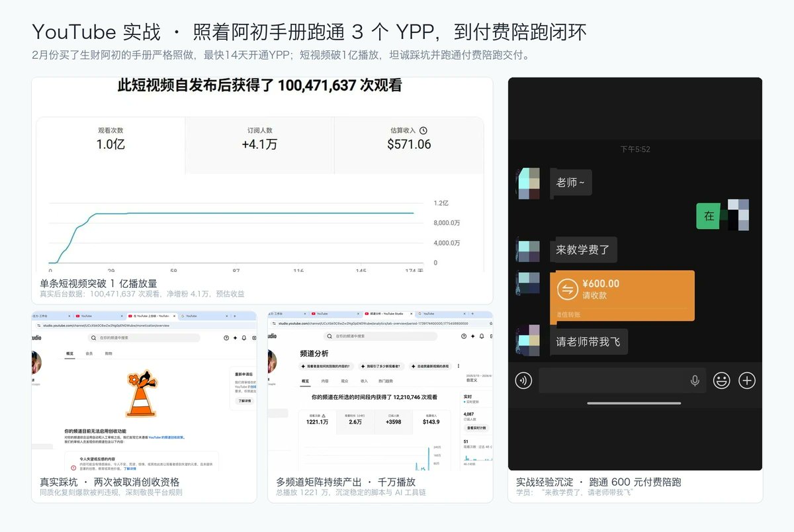Open the three-dot menu beside suggestion chips
Viewport: 794px width, 532px height.
(459, 366)
